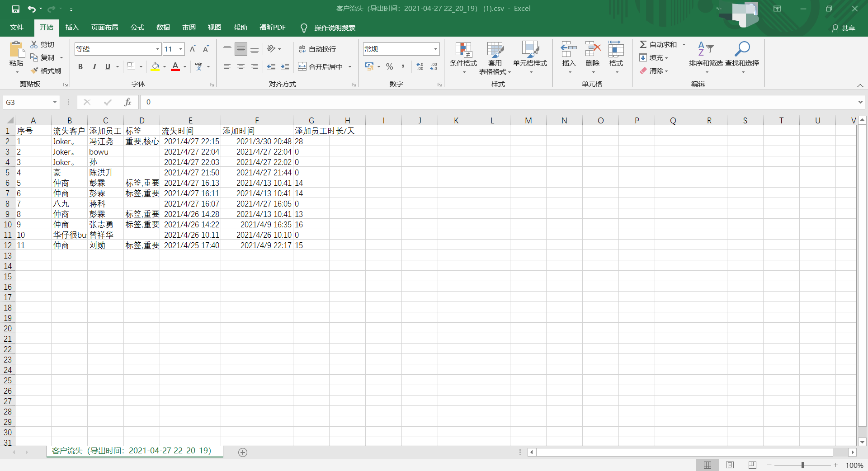Open Sort and Filter options
This screenshot has width=868, height=471.
pyautogui.click(x=706, y=58)
